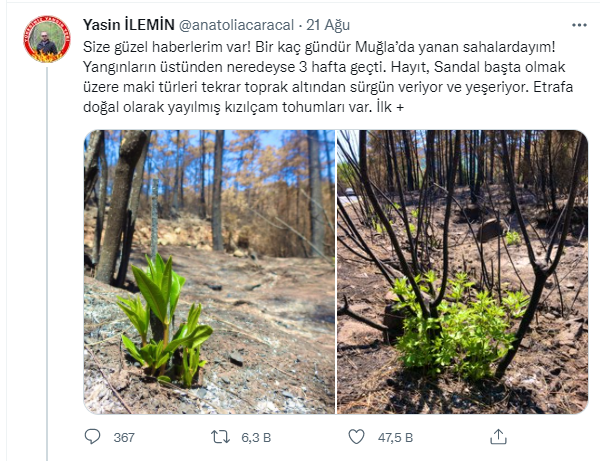Click the flame badge on profile picture
This screenshot has height=461, width=600.
click(47, 56)
